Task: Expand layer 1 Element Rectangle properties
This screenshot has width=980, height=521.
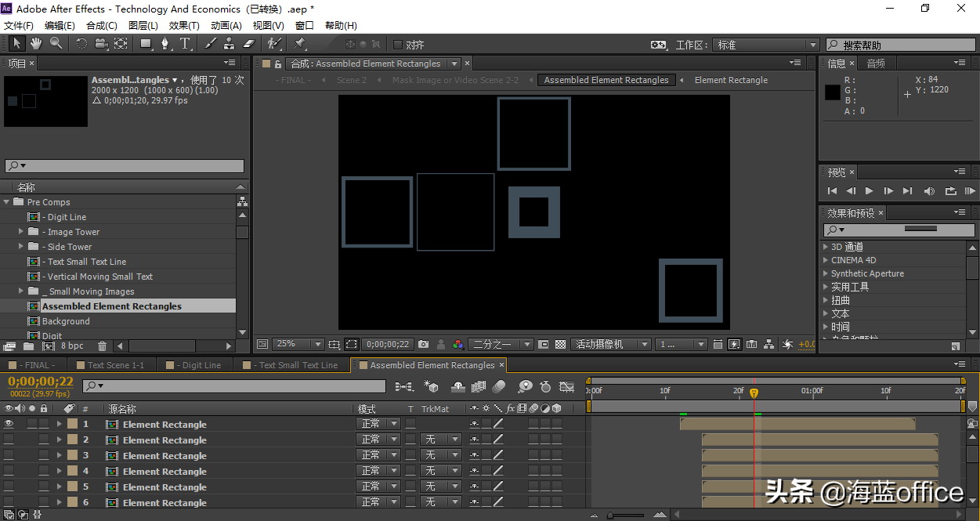Action: (59, 424)
